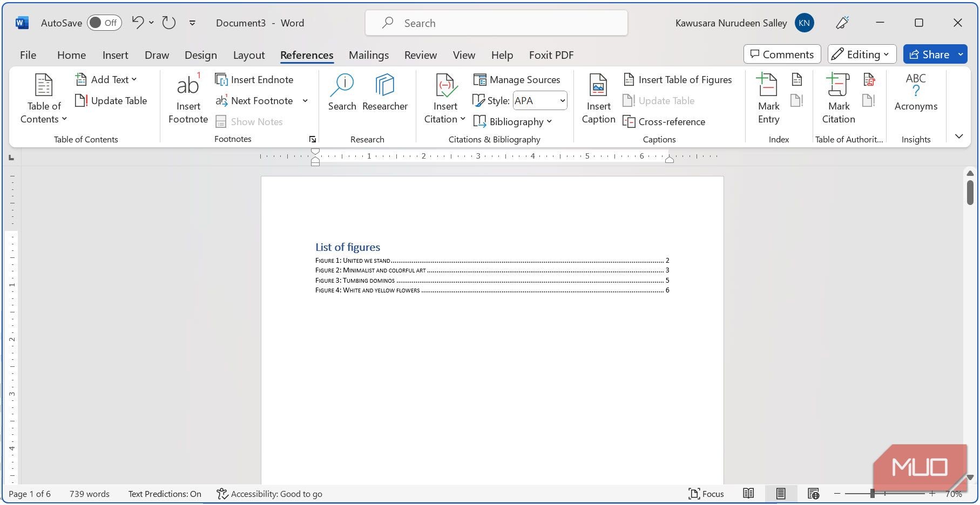Open Customize Quick Access Toolbar dropdown
The height and width of the screenshot is (505, 980).
click(x=192, y=23)
